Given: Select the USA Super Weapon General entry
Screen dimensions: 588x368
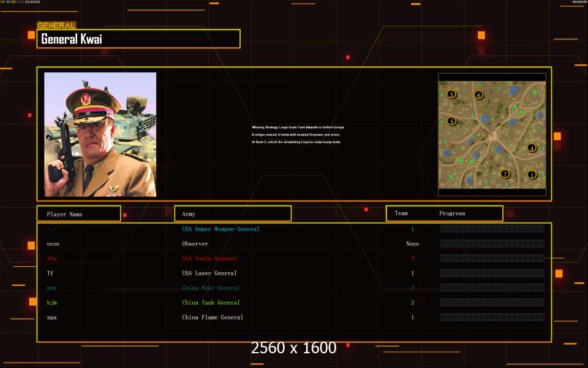Looking at the screenshot, I should point(221,229).
